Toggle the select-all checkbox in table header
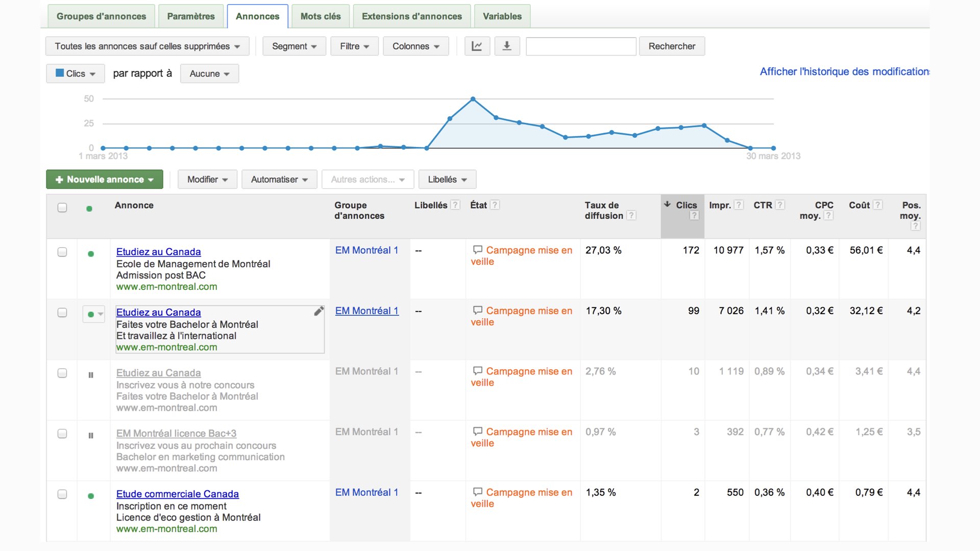 pos(62,208)
